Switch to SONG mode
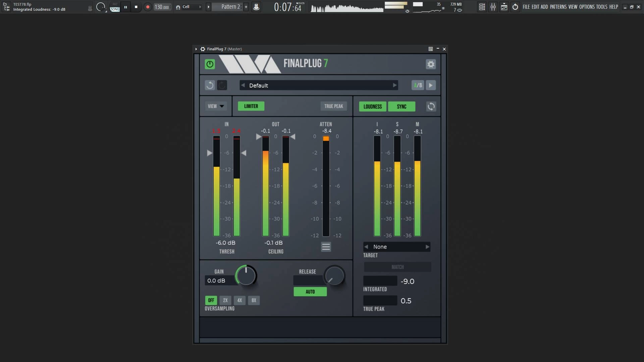This screenshot has height=362, width=644. pyautogui.click(x=115, y=9)
